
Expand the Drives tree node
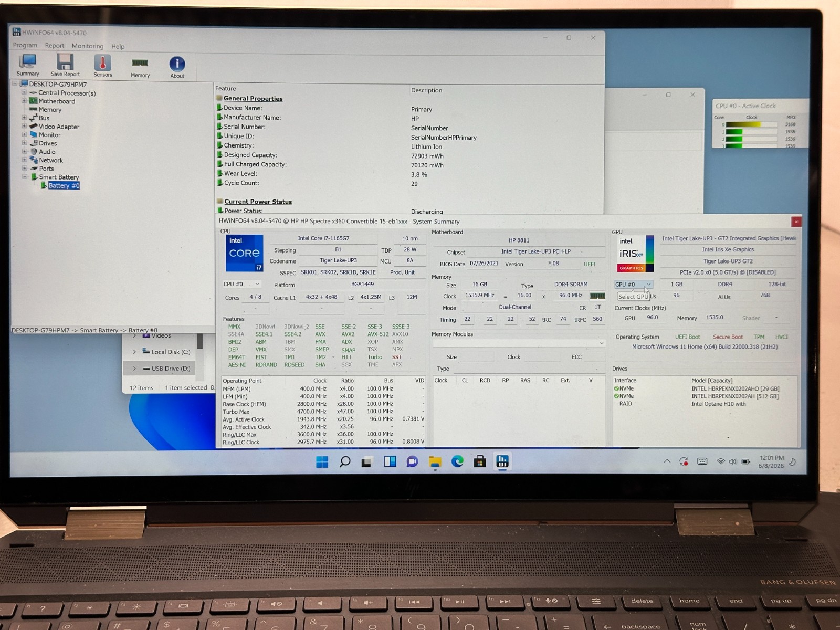click(x=24, y=143)
